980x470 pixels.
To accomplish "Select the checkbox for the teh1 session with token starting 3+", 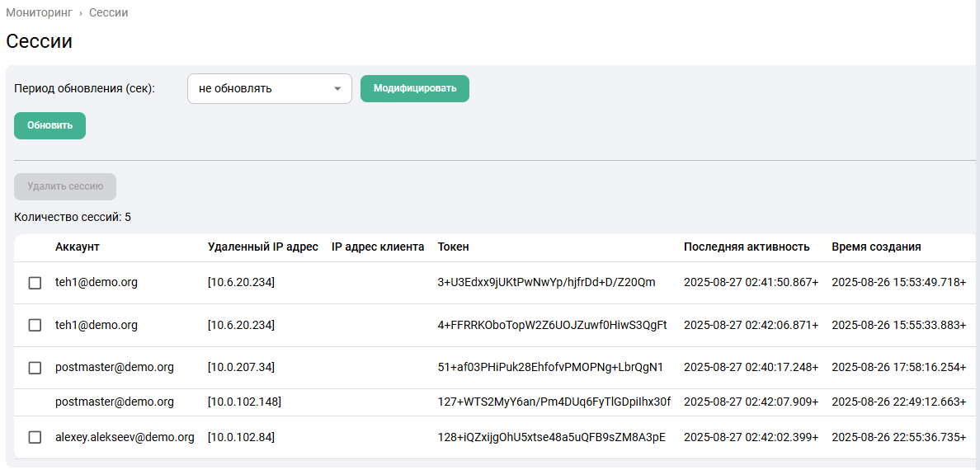I will [x=35, y=283].
